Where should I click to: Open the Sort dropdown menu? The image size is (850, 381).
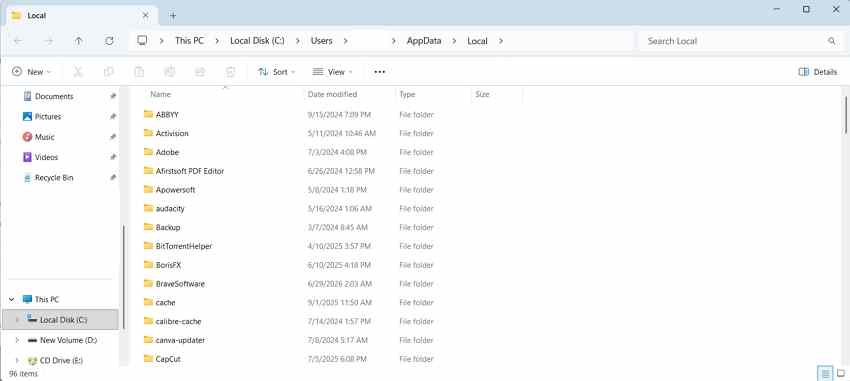(277, 72)
